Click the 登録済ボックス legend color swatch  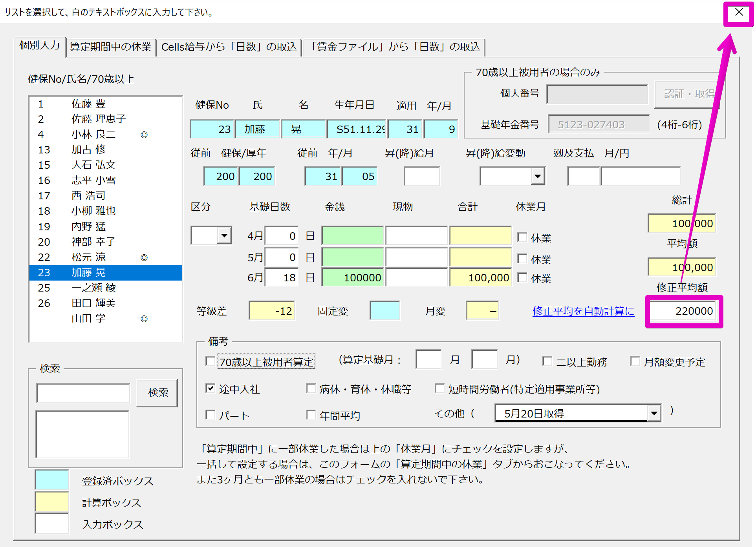[x=52, y=480]
